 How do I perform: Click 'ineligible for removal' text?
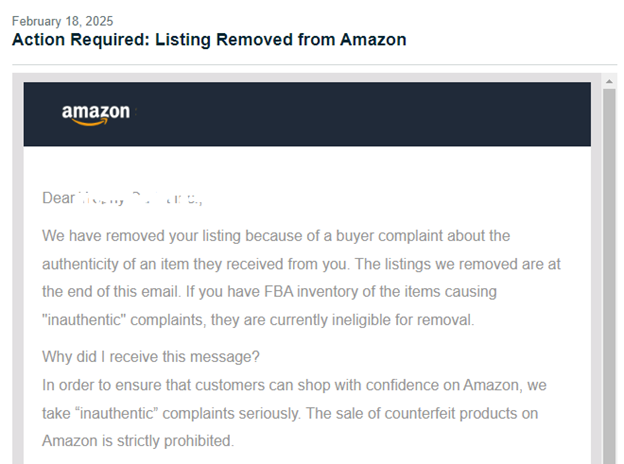403,320
